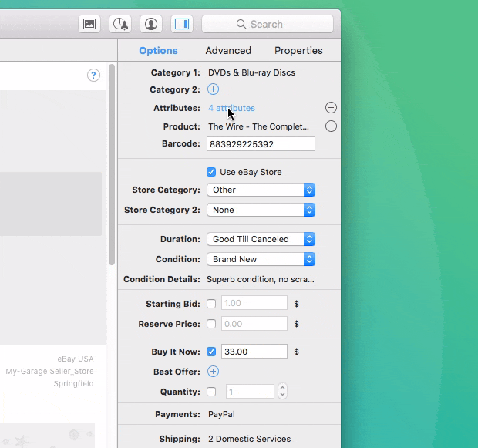Open the Duration dropdown
The width and height of the screenshot is (478, 448).
click(x=261, y=239)
